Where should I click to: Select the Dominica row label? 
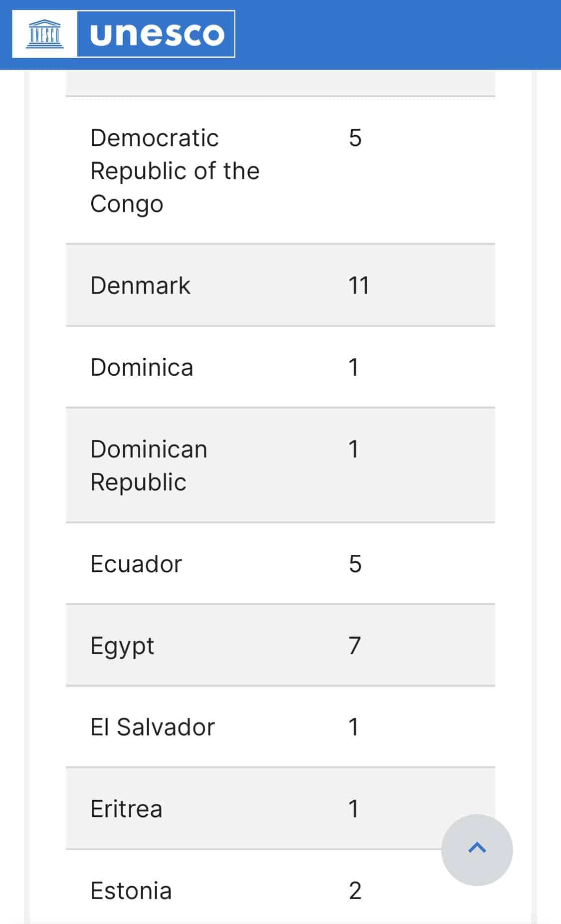point(142,368)
